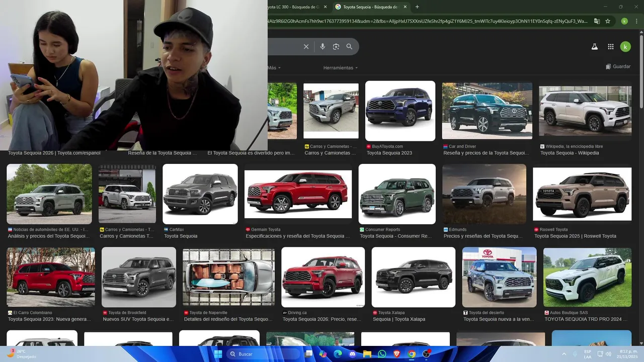
Task: Click the browser address bar URL
Action: click(428, 21)
